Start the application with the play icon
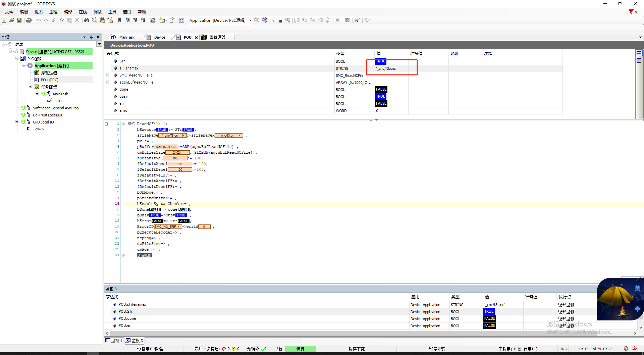This screenshot has width=644, height=355. [x=273, y=20]
